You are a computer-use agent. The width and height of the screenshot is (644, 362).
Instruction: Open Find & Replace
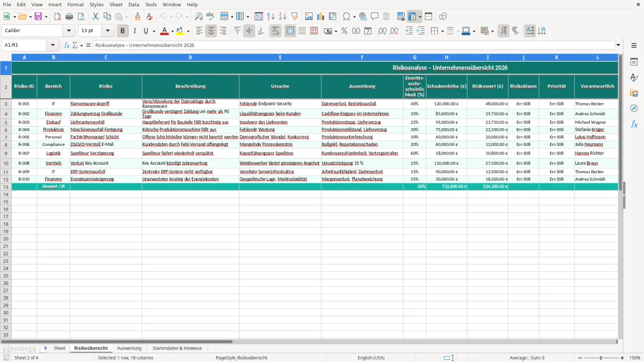199,17
